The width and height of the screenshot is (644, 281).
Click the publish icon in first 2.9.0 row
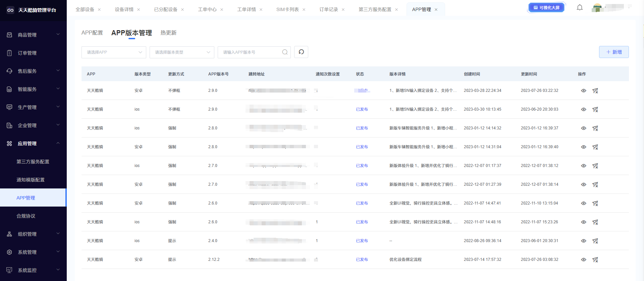point(595,91)
